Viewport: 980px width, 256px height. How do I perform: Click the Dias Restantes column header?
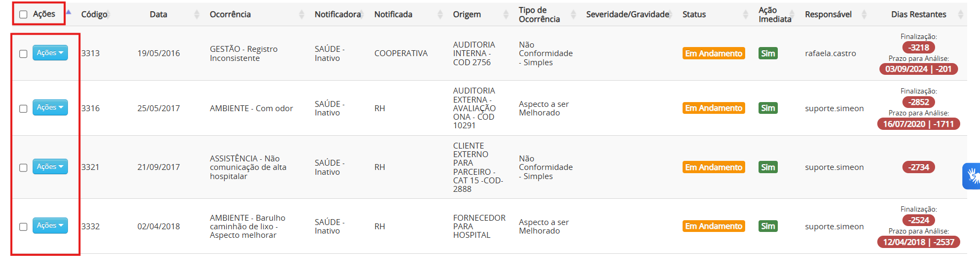[918, 14]
